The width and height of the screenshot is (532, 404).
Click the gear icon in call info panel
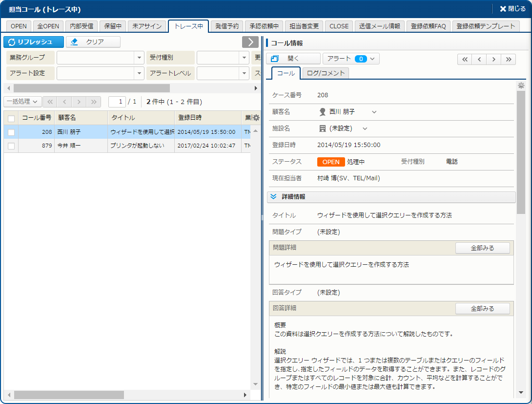521,85
